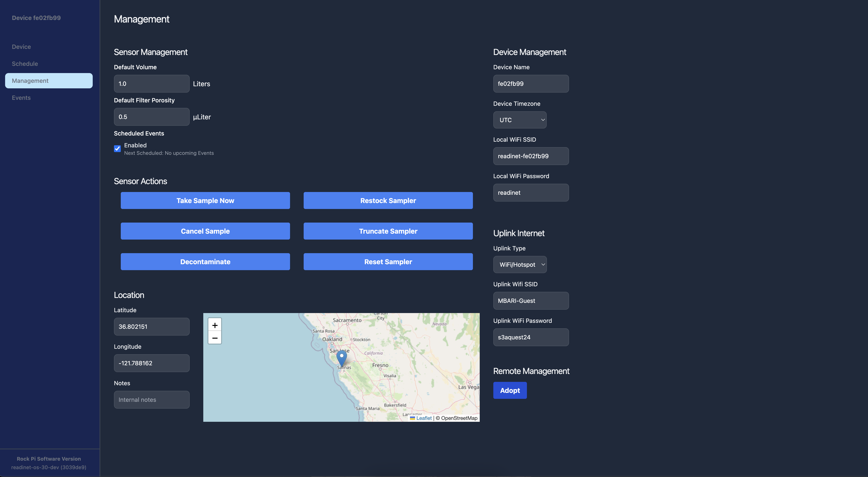Click Adopt under Remote Management
868x477 pixels.
coord(510,391)
